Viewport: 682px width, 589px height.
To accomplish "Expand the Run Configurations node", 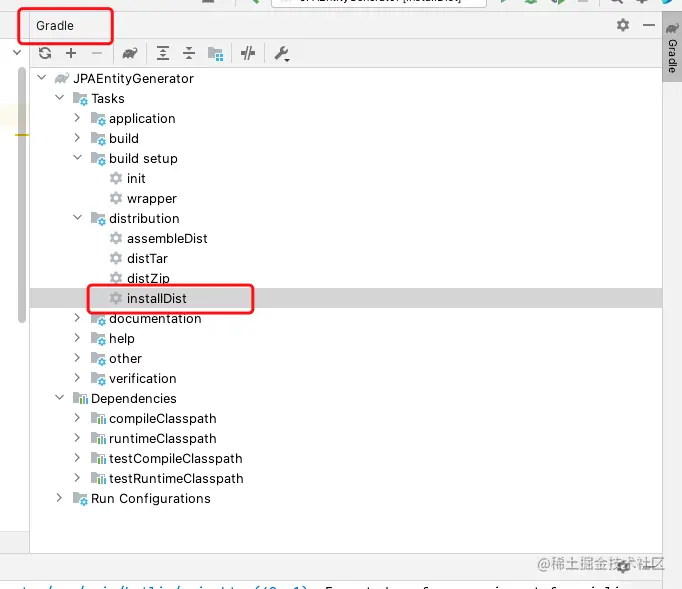I will tap(60, 498).
